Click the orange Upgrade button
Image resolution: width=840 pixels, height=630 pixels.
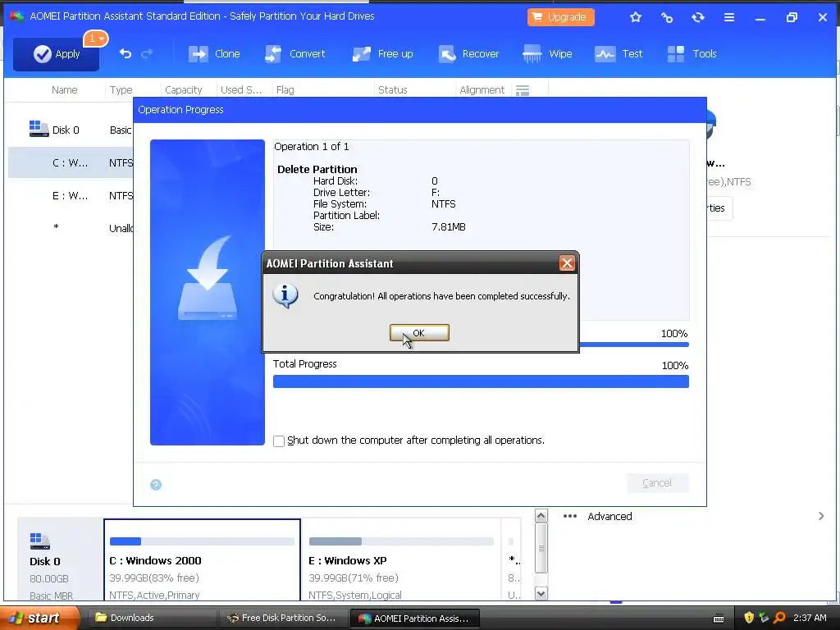coord(561,17)
